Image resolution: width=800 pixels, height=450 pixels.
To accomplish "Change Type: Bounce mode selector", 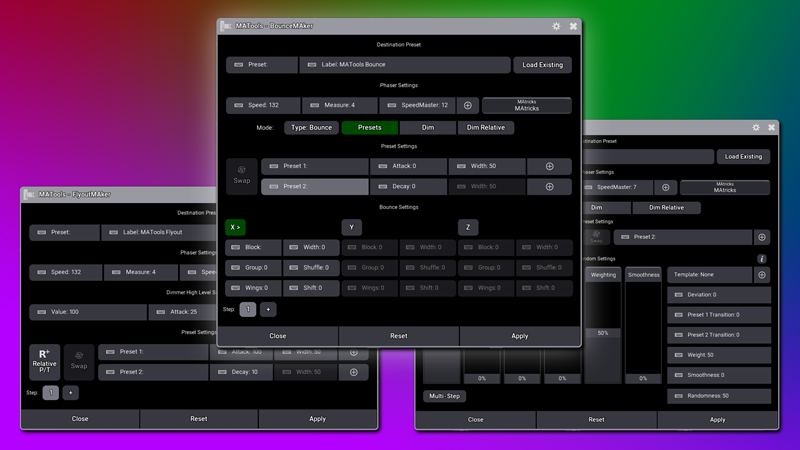I will 311,128.
